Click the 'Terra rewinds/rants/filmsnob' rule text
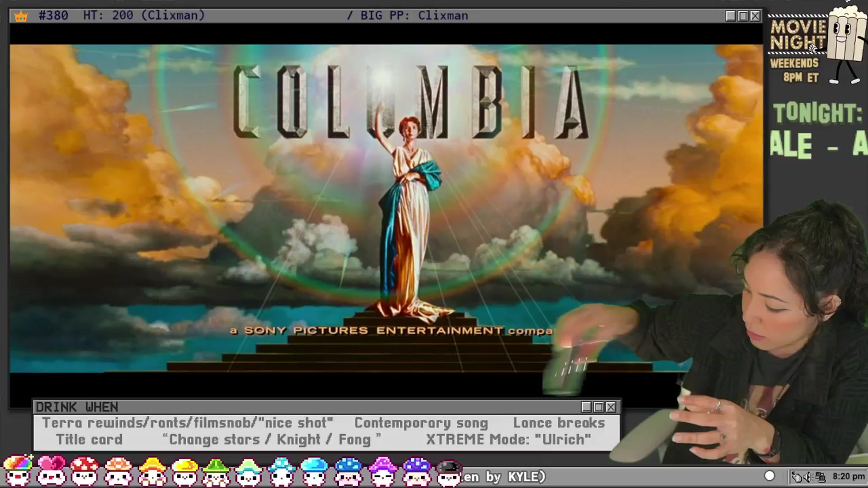Image resolution: width=868 pixels, height=488 pixels. [x=188, y=423]
